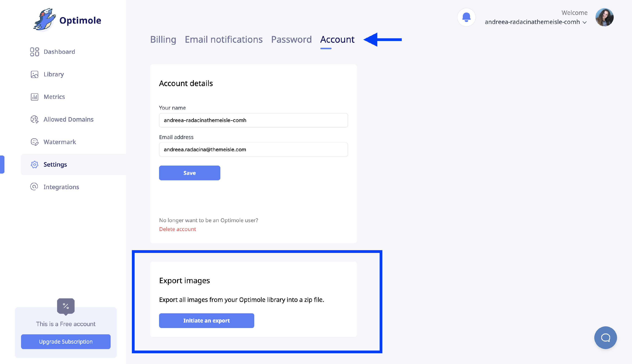Switch to the Email notifications tab

(224, 40)
